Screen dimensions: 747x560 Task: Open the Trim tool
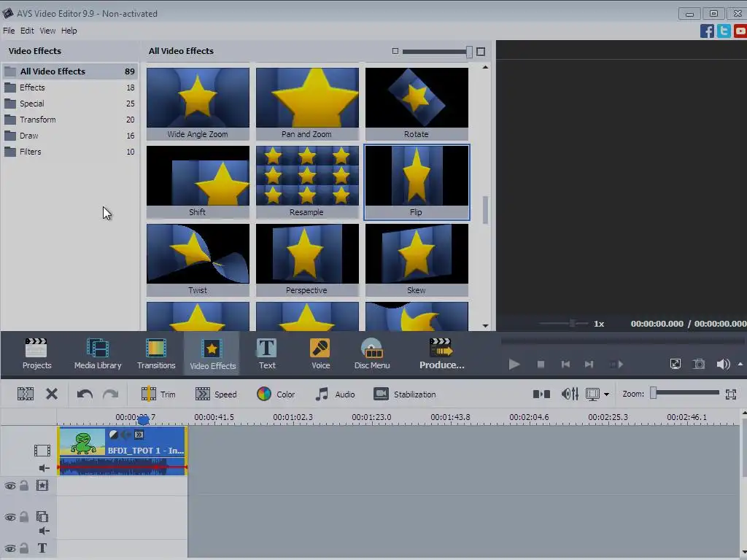(158, 394)
